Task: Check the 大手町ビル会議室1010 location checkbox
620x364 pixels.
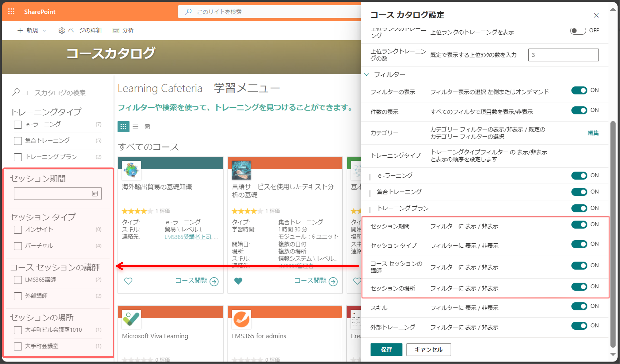Action: pyautogui.click(x=18, y=330)
